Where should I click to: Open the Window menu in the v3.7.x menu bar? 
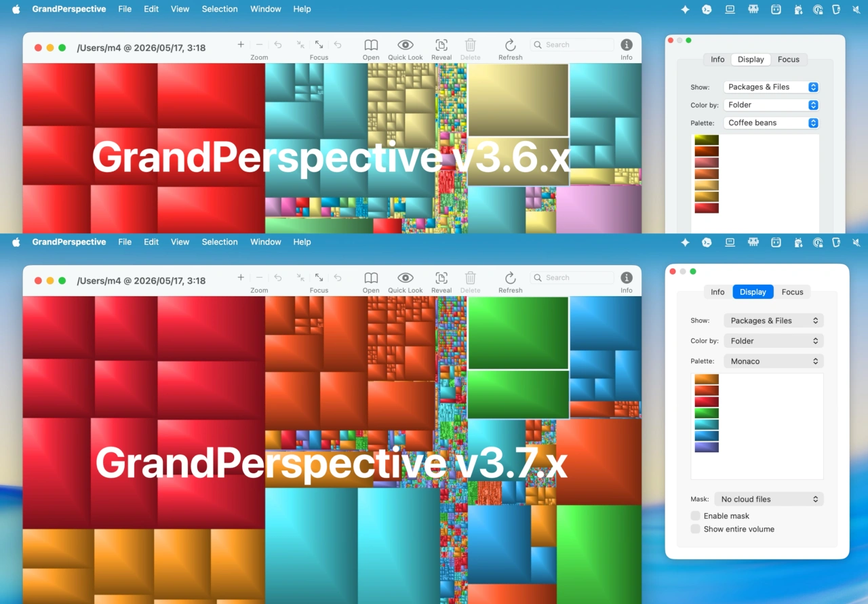tap(266, 242)
